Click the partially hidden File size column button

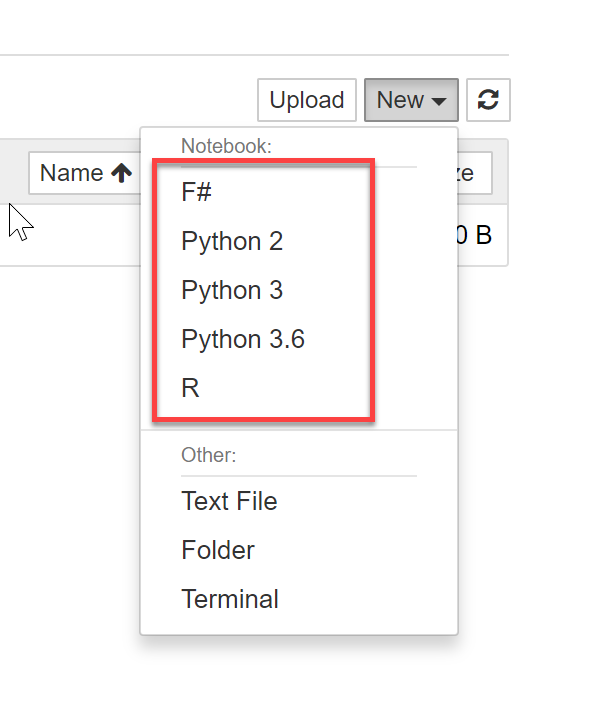[x=474, y=173]
